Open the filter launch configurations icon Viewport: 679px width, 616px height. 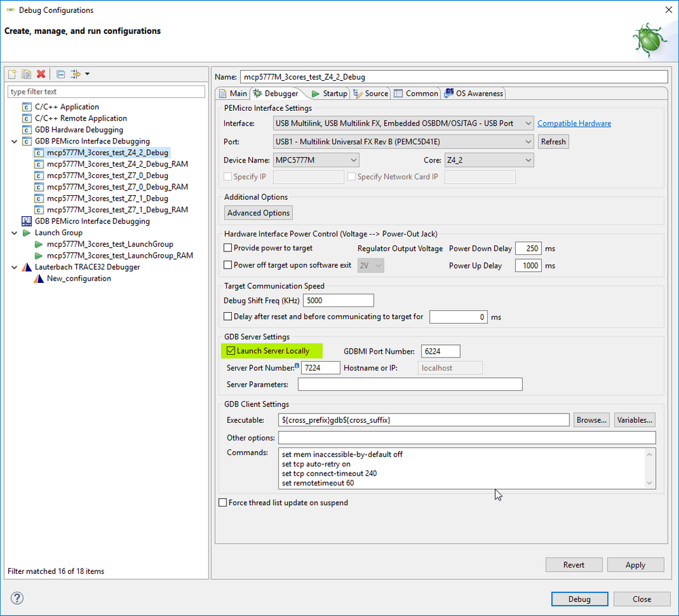click(75, 74)
